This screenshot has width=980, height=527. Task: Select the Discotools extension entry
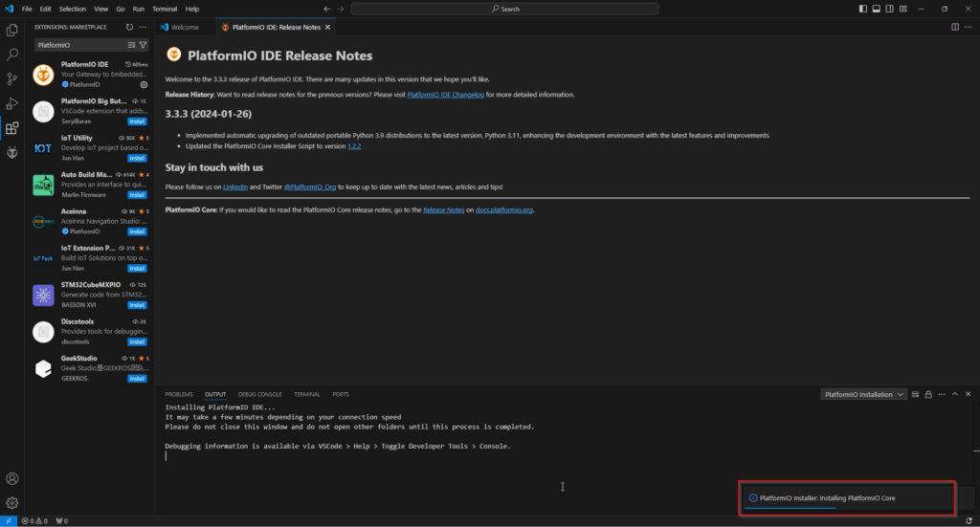90,332
